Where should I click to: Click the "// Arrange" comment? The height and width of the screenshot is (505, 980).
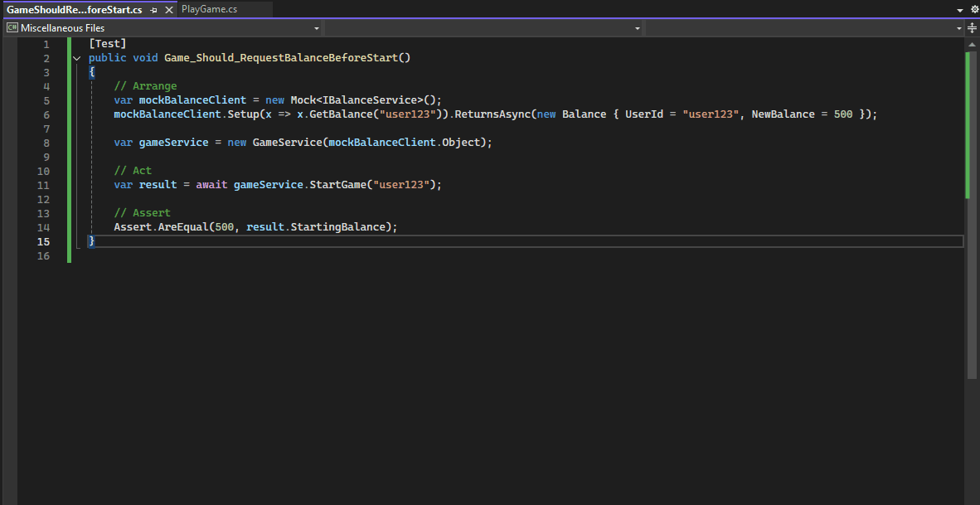tap(145, 86)
